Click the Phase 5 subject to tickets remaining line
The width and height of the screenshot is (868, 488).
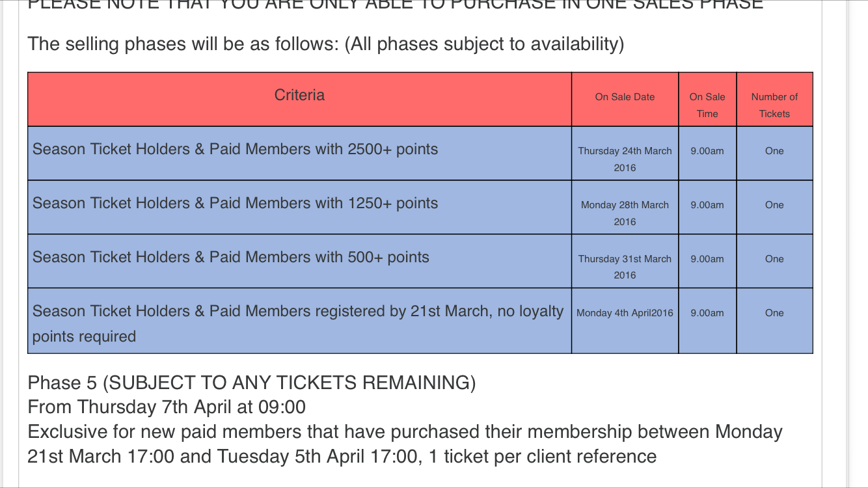[x=252, y=383]
